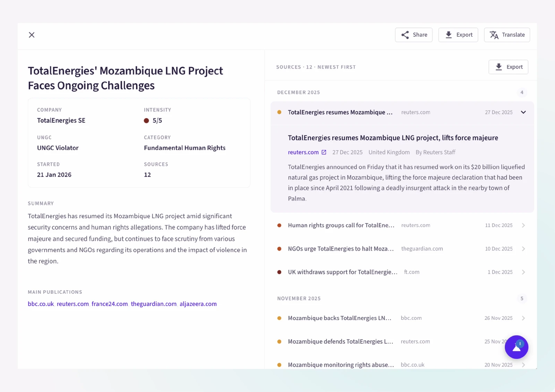Click the '11 Dec 2025' date
555x392 pixels.
498,225
